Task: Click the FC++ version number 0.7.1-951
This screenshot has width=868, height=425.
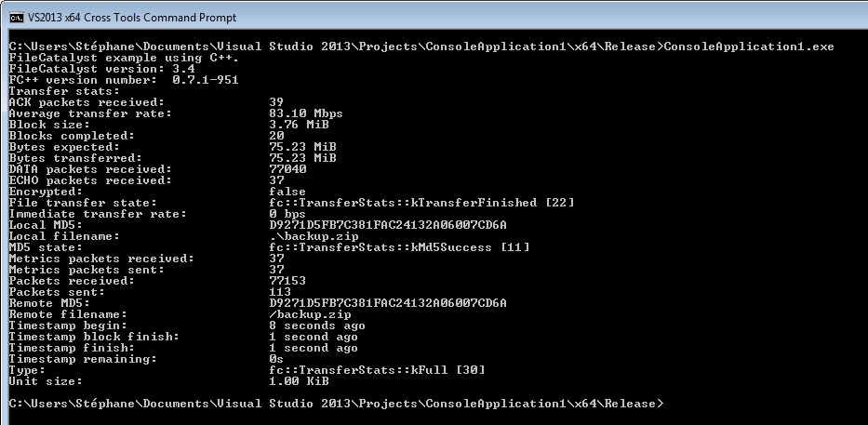Action: click(206, 80)
